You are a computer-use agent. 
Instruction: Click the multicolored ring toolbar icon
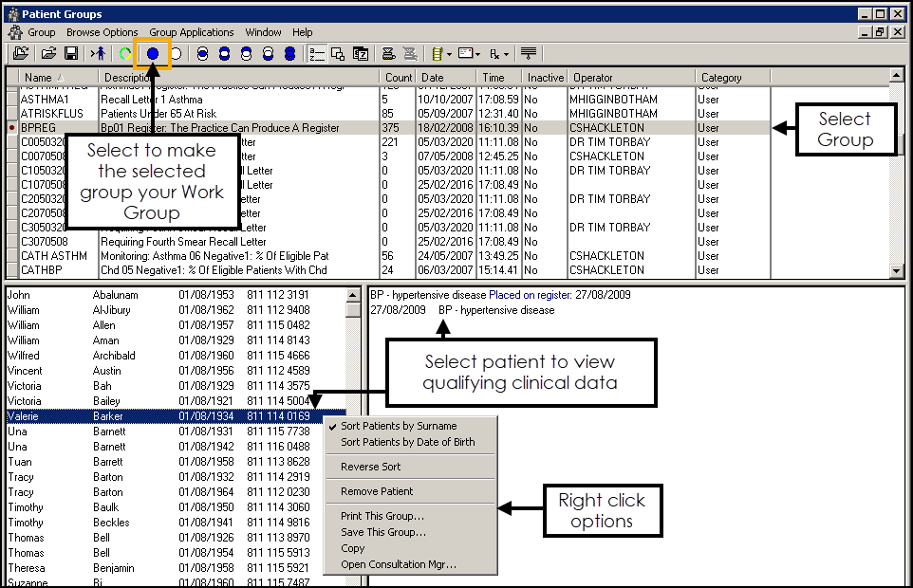[x=126, y=54]
